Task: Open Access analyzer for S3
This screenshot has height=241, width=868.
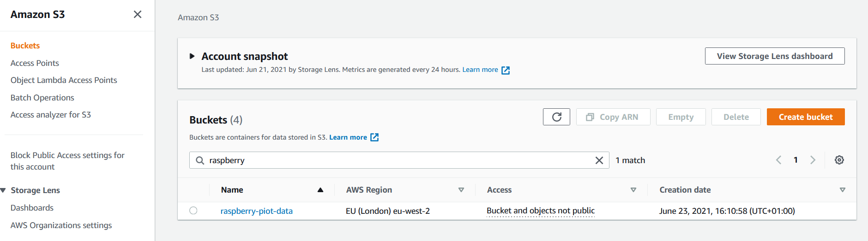Action: [x=51, y=115]
